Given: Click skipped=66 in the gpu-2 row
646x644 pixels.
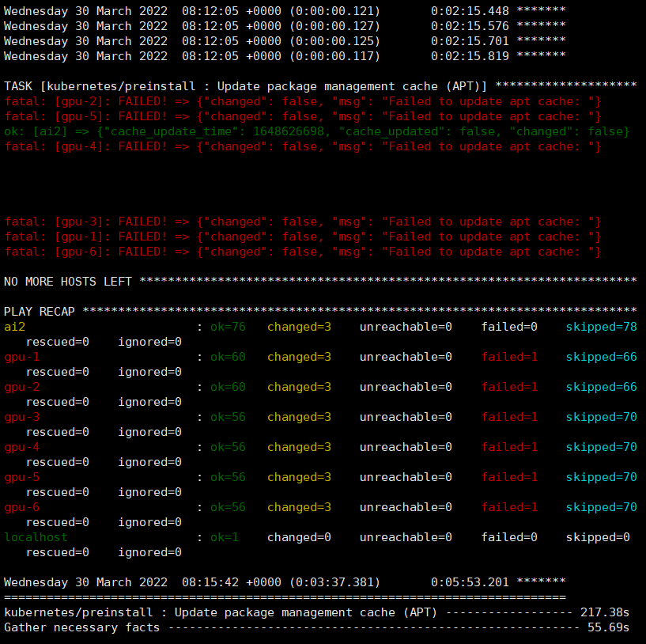Looking at the screenshot, I should pos(602,387).
